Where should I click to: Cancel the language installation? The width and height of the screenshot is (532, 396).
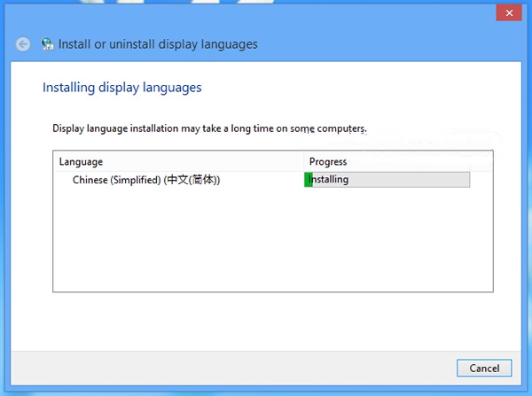coord(484,368)
